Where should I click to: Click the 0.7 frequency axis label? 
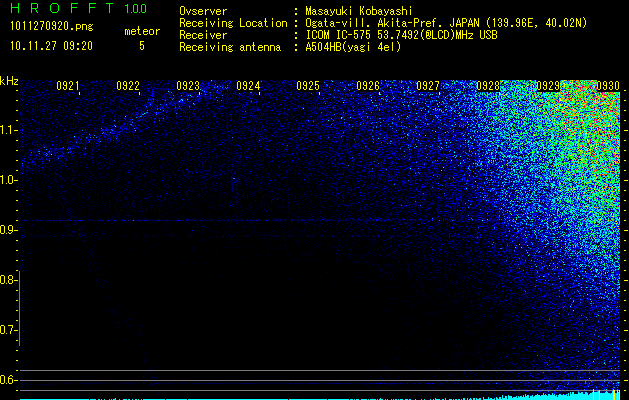pos(8,330)
